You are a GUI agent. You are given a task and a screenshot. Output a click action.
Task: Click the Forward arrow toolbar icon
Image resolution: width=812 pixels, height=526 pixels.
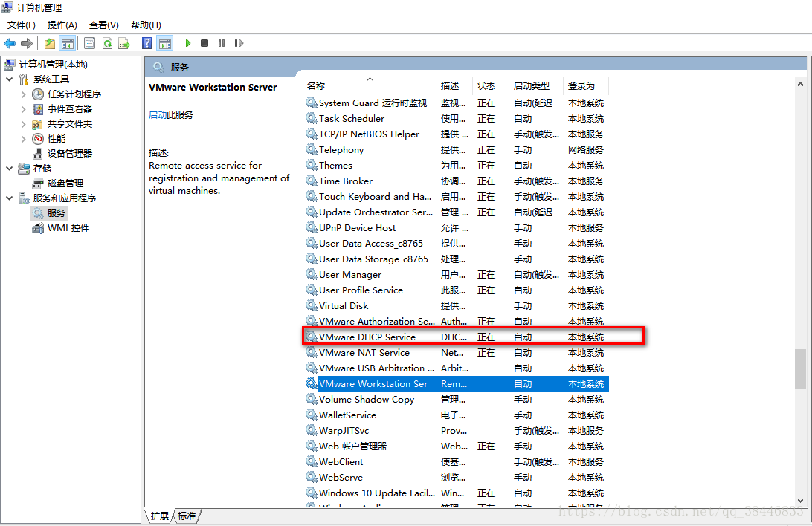(x=27, y=43)
